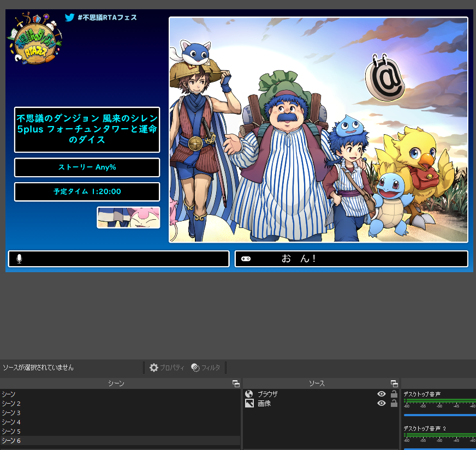Click the gamepad icon in preview bar
Viewport: 476px width, 450px height.
246,259
